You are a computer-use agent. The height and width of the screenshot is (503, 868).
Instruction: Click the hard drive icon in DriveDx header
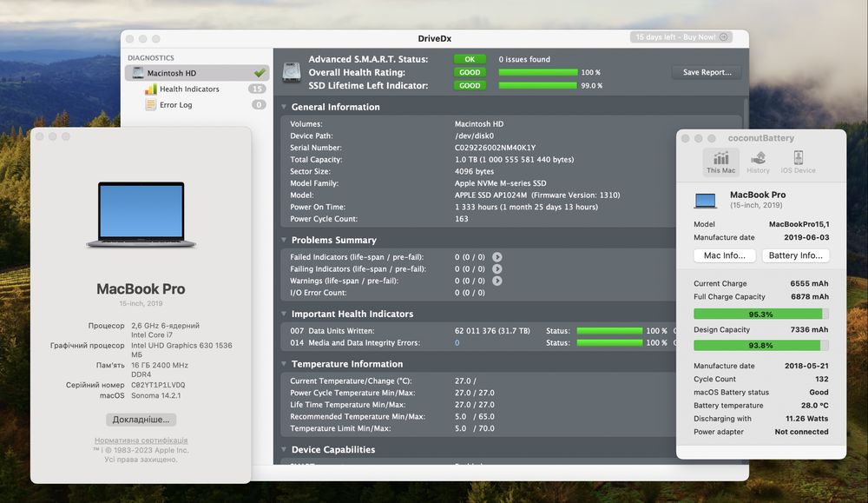292,72
